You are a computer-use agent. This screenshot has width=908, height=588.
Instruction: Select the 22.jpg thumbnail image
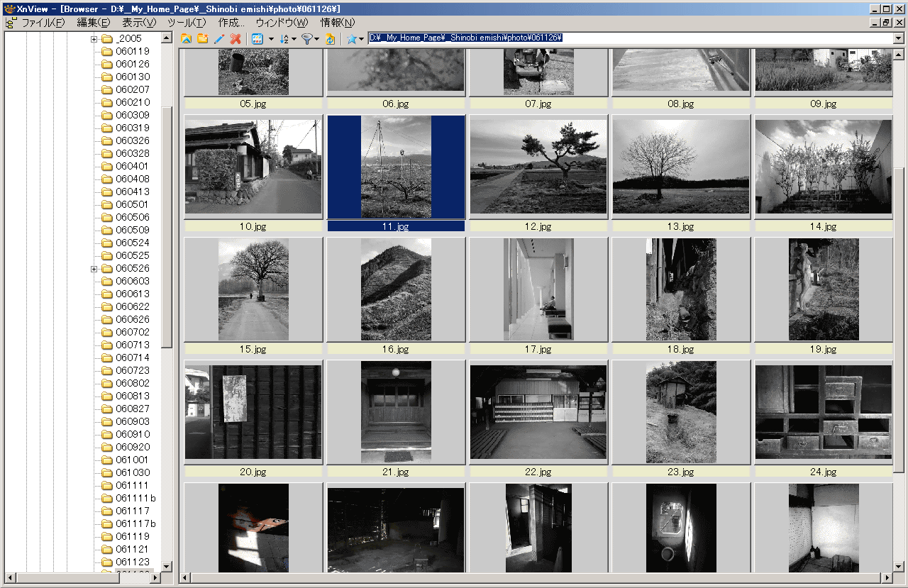(538, 412)
